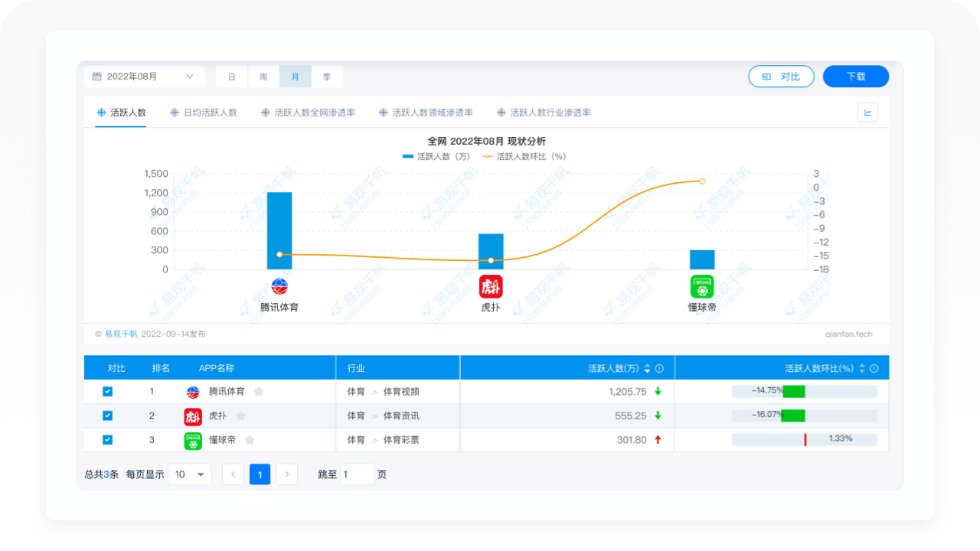This screenshot has height=551, width=980.
Task: Click the qianfan.tech text
Action: [849, 334]
